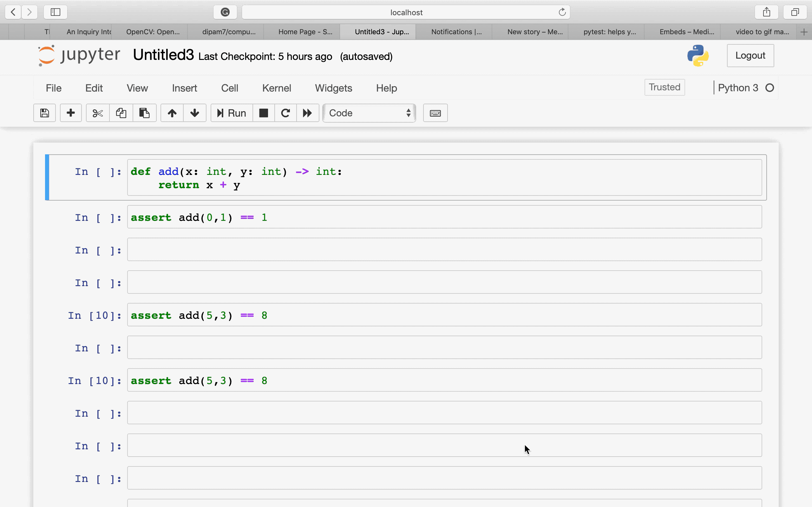812x507 pixels.
Task: Open the command palette keyboard icon
Action: 435,113
